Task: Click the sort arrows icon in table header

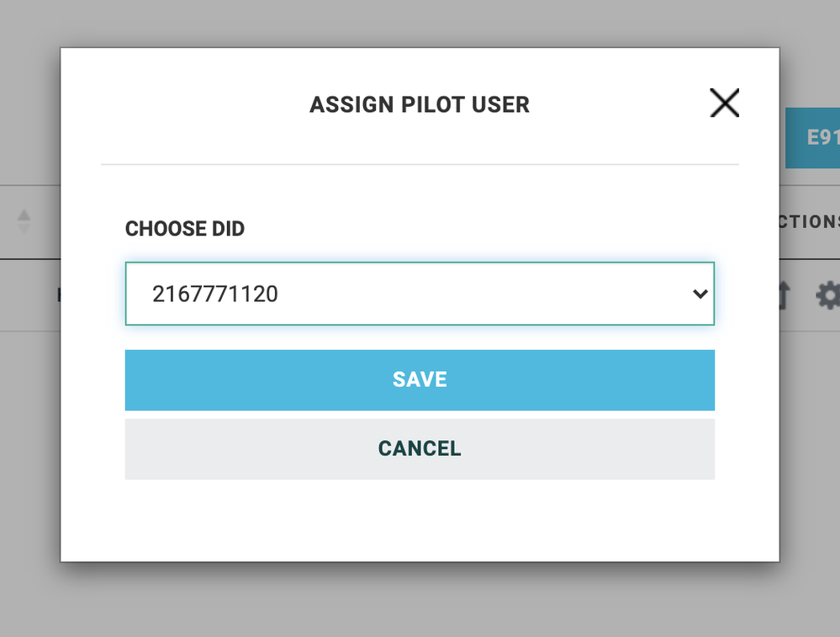Action: [x=24, y=221]
